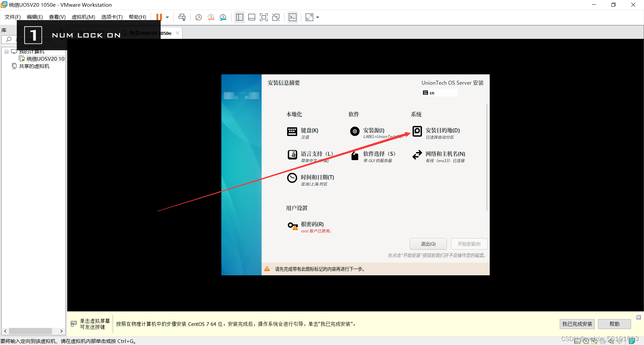This screenshot has width=644, height=345.
Task: Switch to Unity mode icon
Action: click(x=276, y=17)
